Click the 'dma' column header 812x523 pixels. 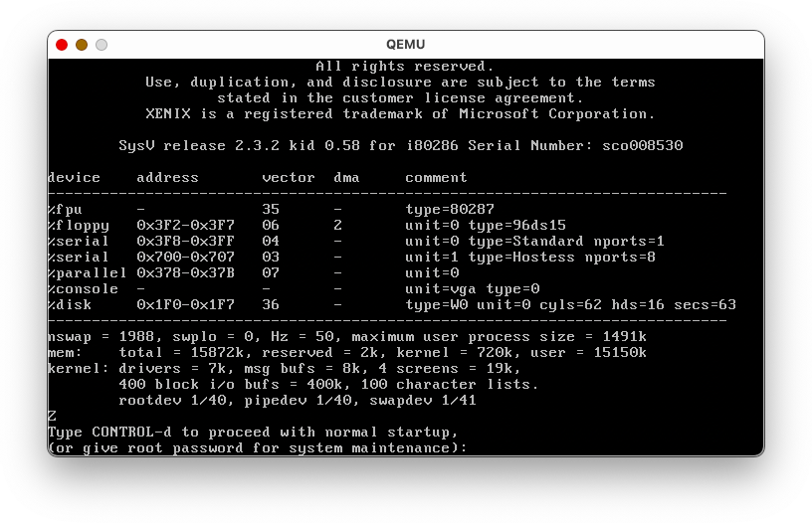[x=346, y=177]
